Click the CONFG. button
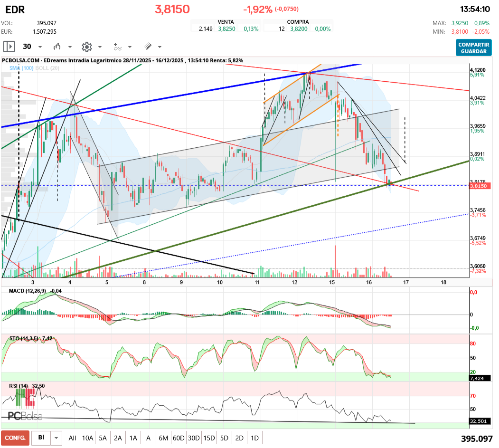 coord(15,438)
